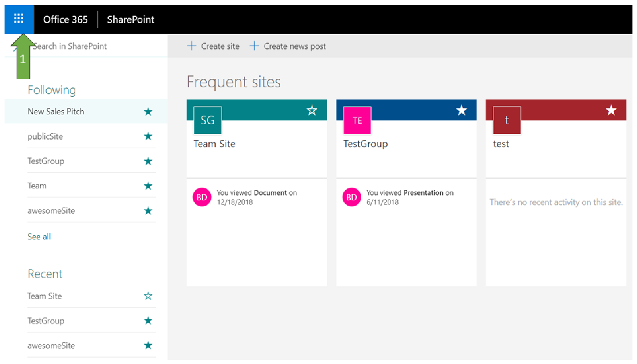Toggle the star next to publicSite

(x=148, y=136)
